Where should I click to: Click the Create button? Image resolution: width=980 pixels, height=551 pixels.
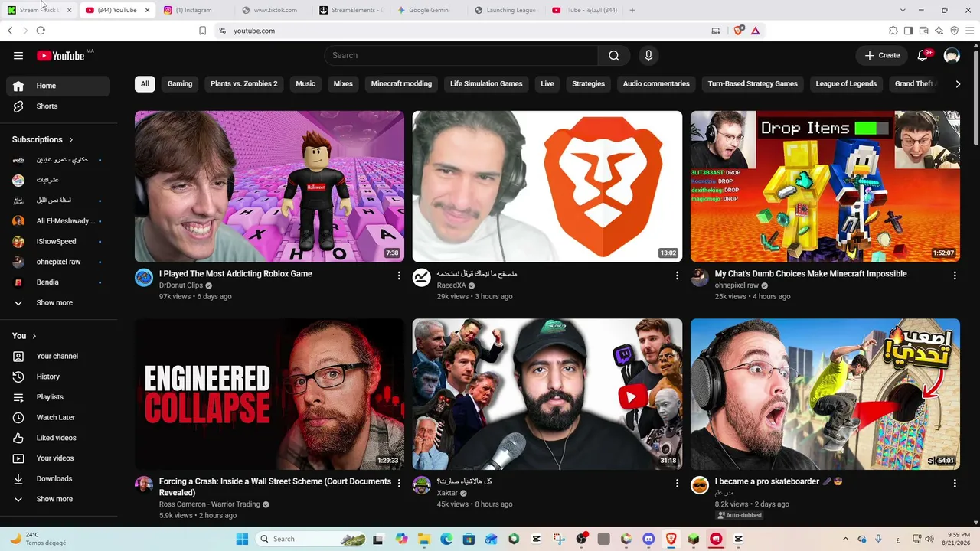tap(883, 55)
